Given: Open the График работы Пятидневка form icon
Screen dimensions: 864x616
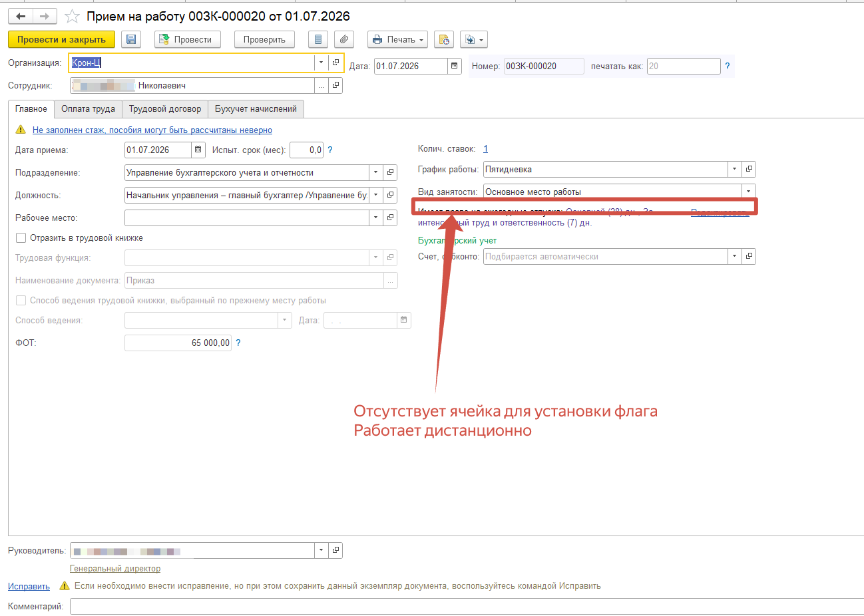Looking at the screenshot, I should click(749, 169).
